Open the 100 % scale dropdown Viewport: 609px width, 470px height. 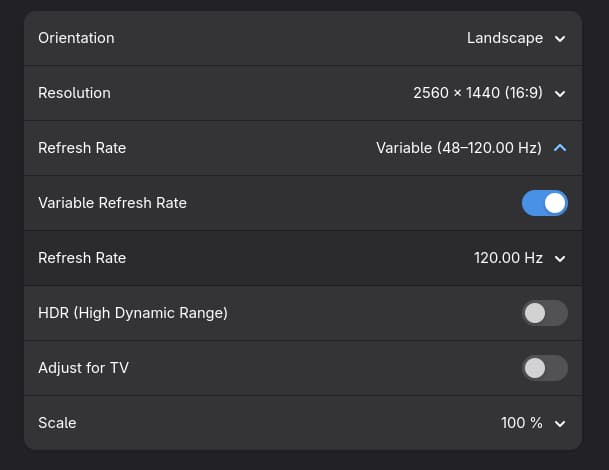pyautogui.click(x=522, y=423)
